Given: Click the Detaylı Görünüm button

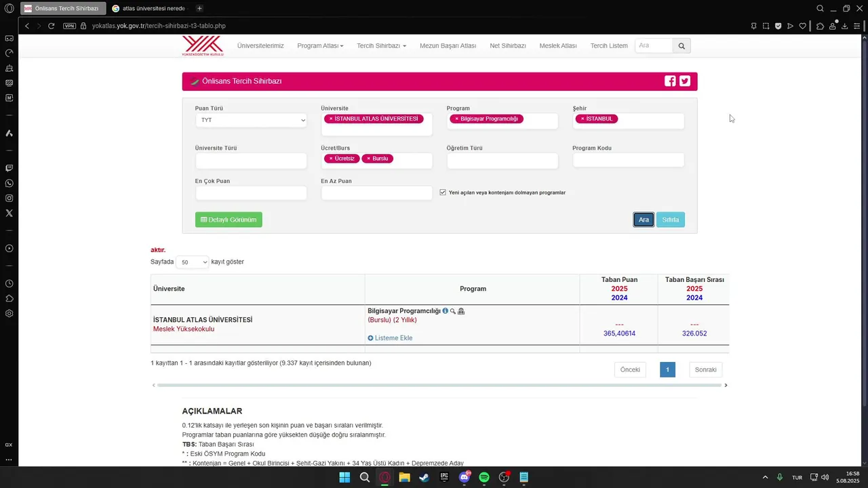Looking at the screenshot, I should tap(229, 220).
